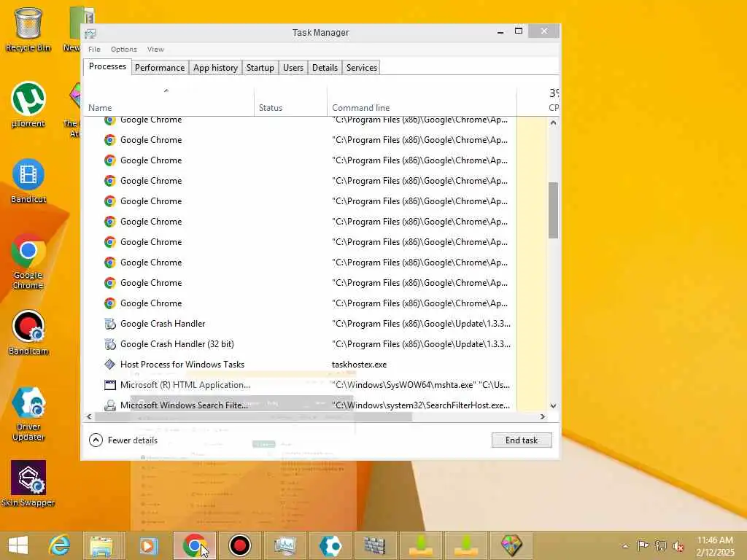Click the vertical scrollbar thumb
The height and width of the screenshot is (560, 747).
click(x=553, y=210)
